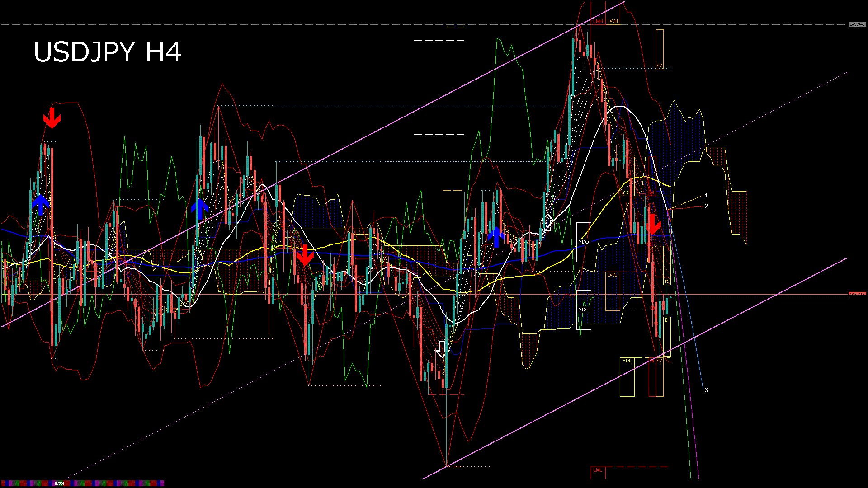Image resolution: width=868 pixels, height=488 pixels.
Task: Click the 149.948 price level tag
Action: (857, 24)
